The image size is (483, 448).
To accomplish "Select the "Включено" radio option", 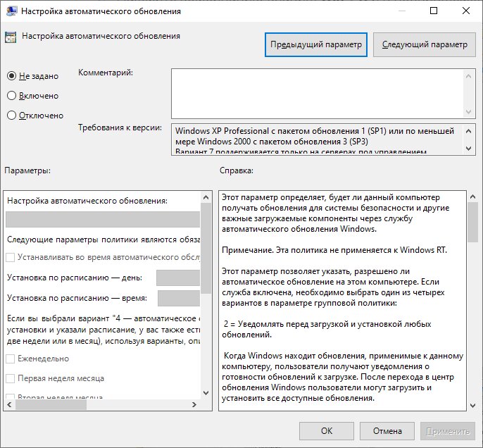I will tap(11, 96).
